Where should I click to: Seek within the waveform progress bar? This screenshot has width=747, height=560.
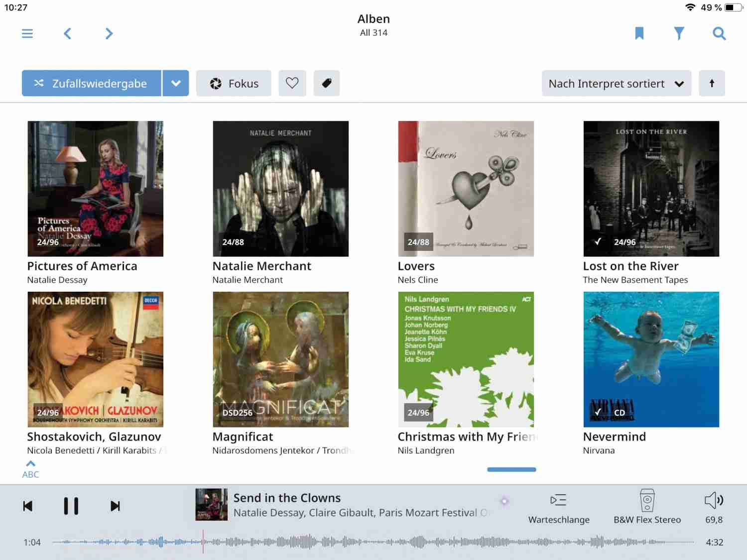pyautogui.click(x=373, y=542)
